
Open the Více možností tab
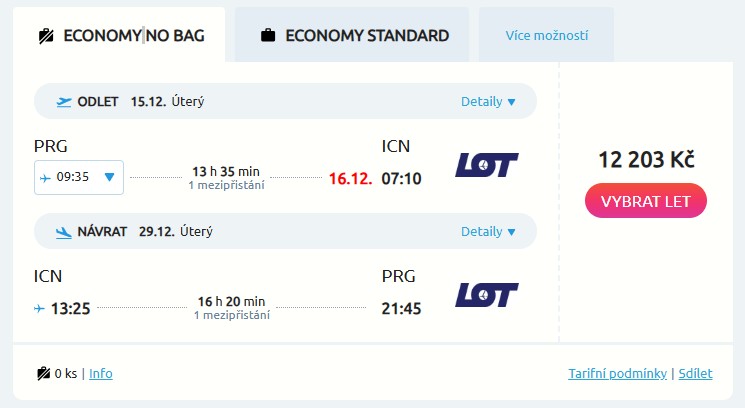click(x=546, y=36)
